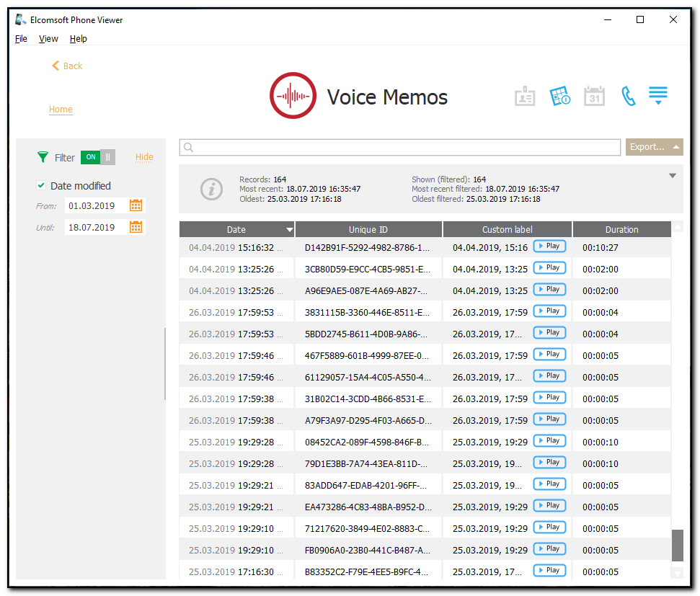Open the search magnifier icon
The height and width of the screenshot is (596, 700).
coord(189,147)
